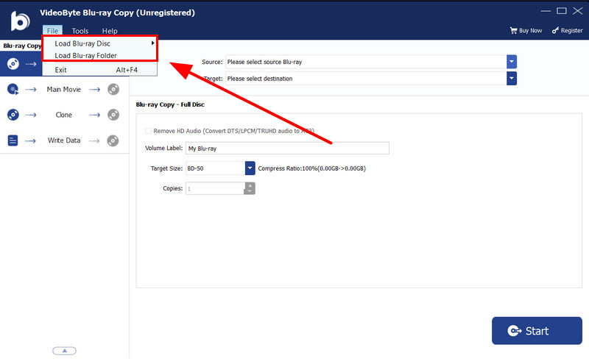Image resolution: width=589 pixels, height=364 pixels.
Task: Open the File menu
Action: (52, 31)
